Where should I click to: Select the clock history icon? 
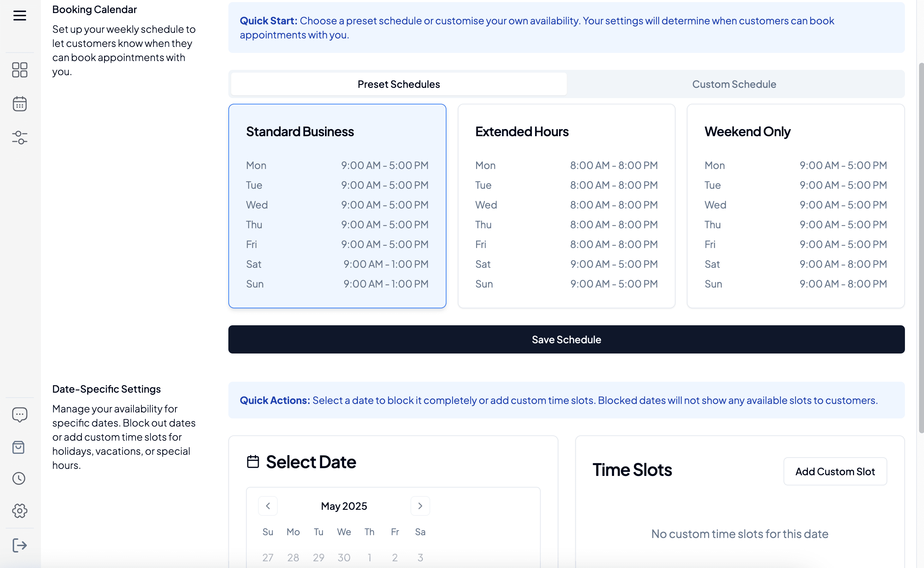point(19,478)
